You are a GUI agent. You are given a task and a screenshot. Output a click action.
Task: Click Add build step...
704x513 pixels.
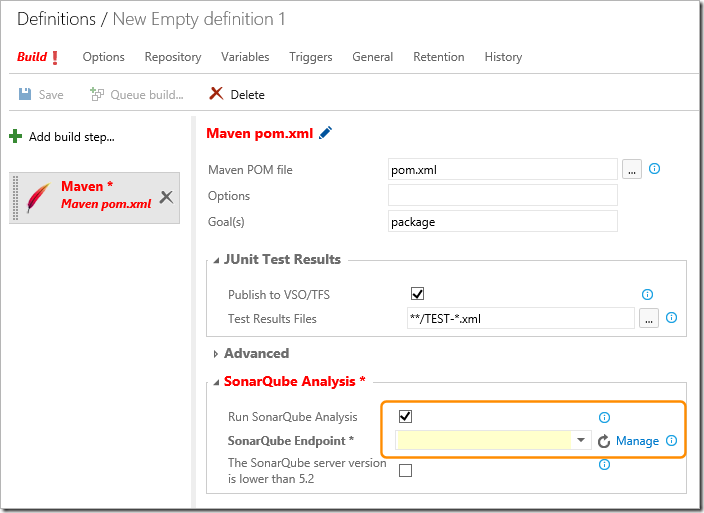[72, 136]
